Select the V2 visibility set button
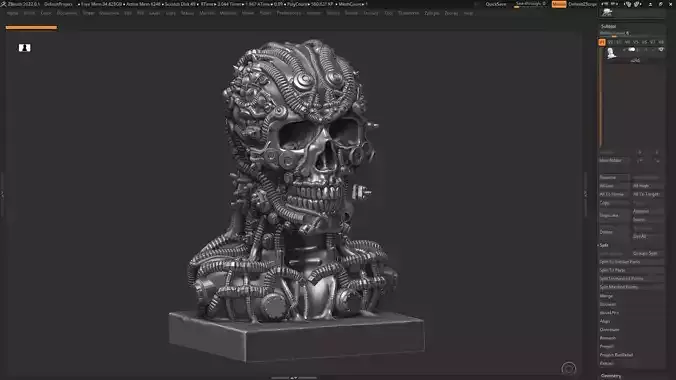676x380 pixels. pyautogui.click(x=610, y=42)
